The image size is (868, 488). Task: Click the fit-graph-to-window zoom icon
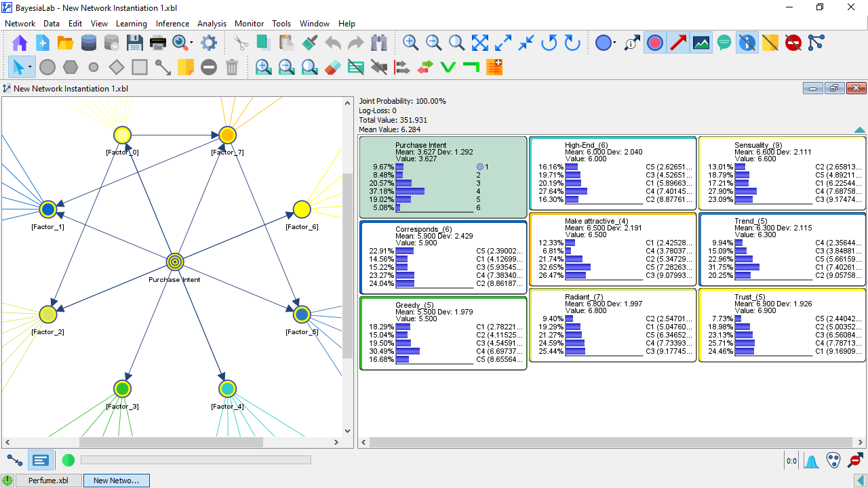tap(479, 42)
